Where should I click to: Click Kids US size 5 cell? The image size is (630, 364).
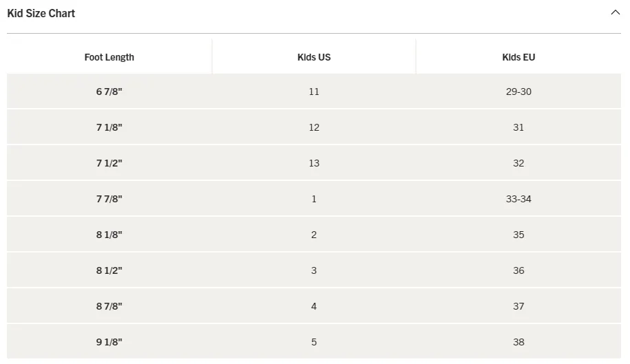point(314,342)
